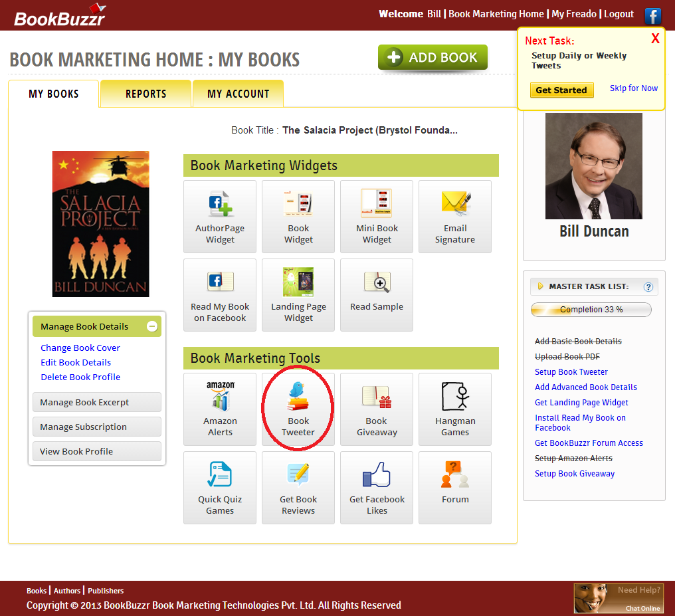
Task: Open the Amazon Alerts tool
Action: (219, 409)
